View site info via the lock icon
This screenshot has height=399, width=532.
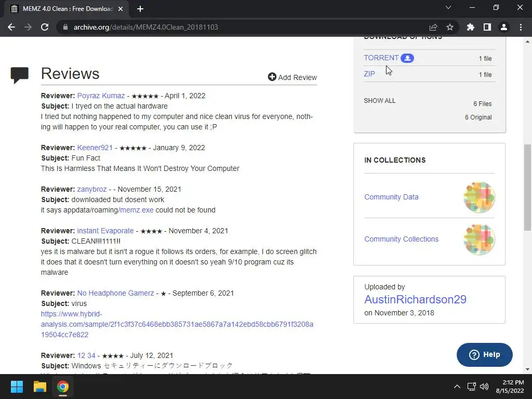point(65,27)
